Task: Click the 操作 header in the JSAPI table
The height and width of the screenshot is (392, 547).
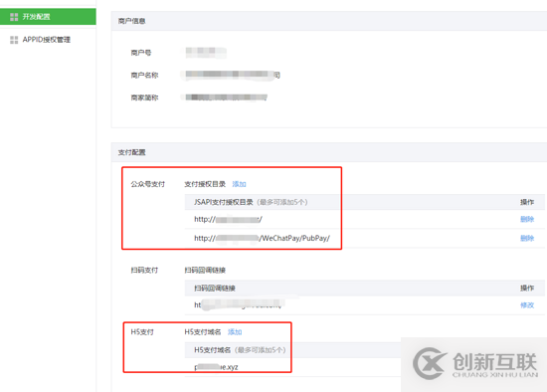Action: [x=527, y=202]
